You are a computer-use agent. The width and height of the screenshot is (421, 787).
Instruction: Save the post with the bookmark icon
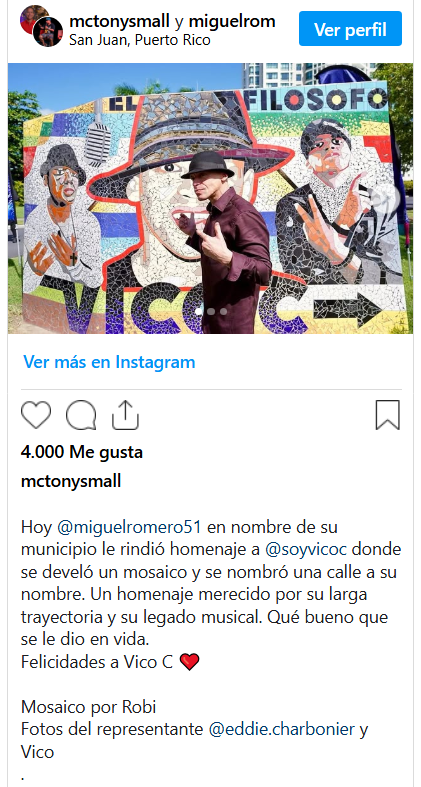click(388, 415)
